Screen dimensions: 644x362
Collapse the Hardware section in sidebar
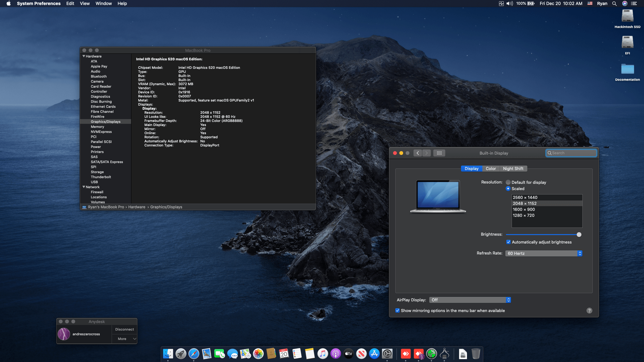click(x=84, y=56)
